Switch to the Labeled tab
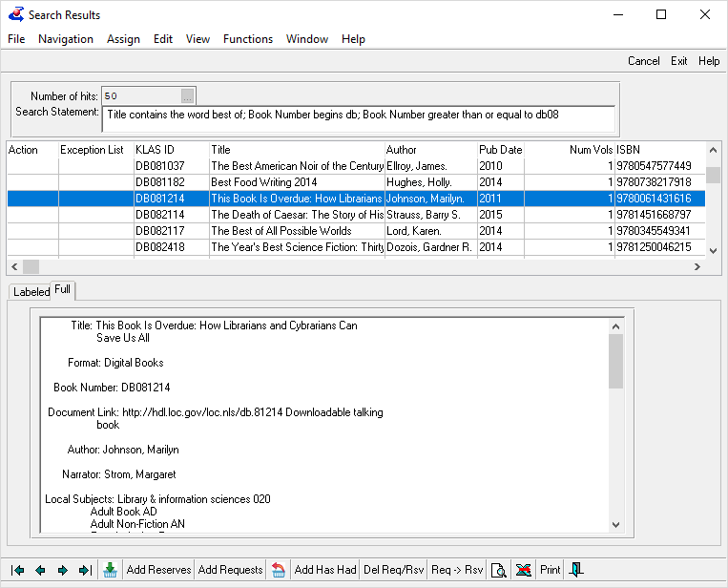728x588 pixels. tap(31, 292)
